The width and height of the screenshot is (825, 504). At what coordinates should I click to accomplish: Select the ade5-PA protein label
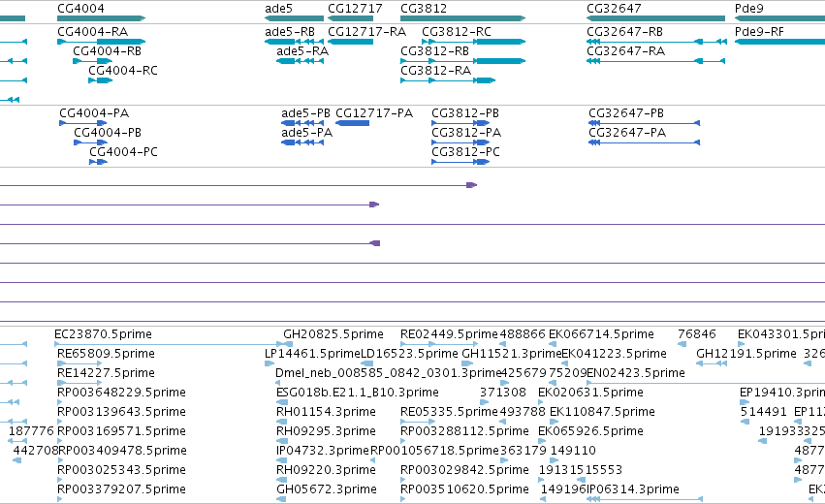(306, 133)
